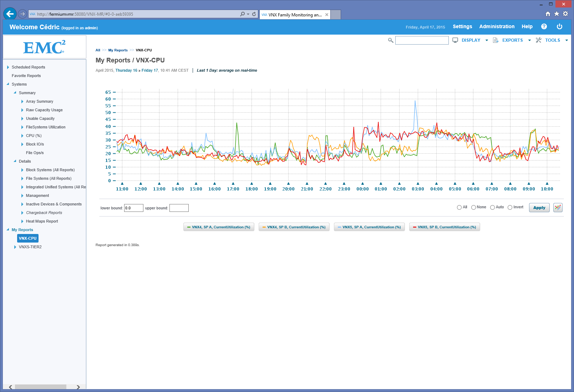Open the EXPORTS dropdown menu

click(x=512, y=40)
